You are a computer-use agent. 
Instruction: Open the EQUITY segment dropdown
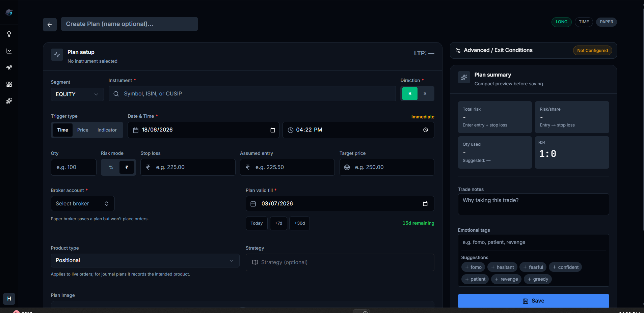click(77, 94)
